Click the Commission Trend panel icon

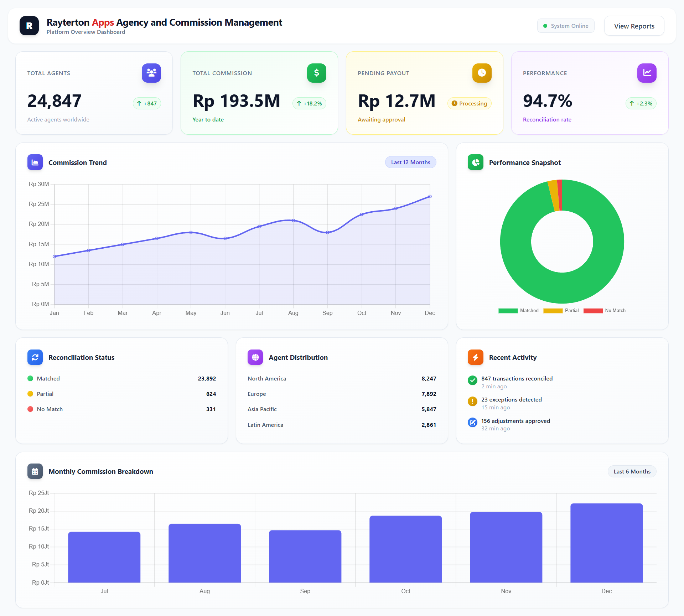point(35,162)
